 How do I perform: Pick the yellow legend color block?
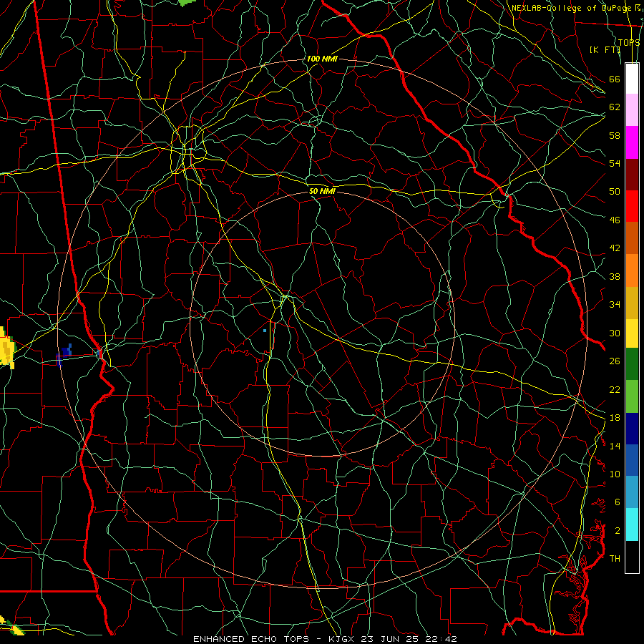click(632, 333)
